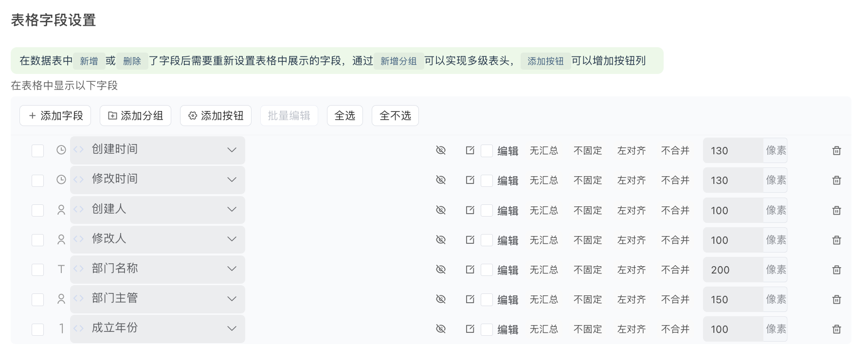Viewport: 868px width, 364px height.
Task: Click the 新增分组 link in the green banner
Action: [398, 61]
